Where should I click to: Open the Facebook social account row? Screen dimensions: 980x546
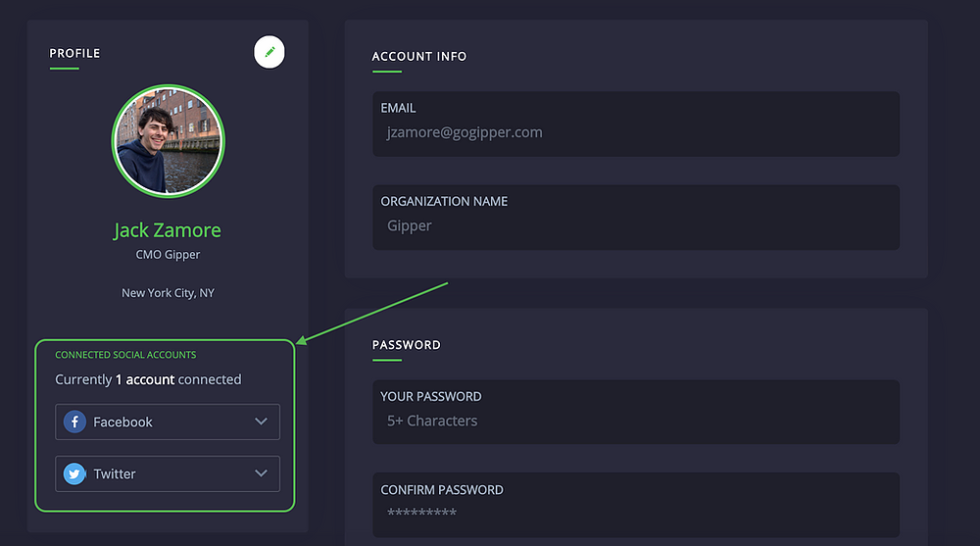(x=168, y=422)
